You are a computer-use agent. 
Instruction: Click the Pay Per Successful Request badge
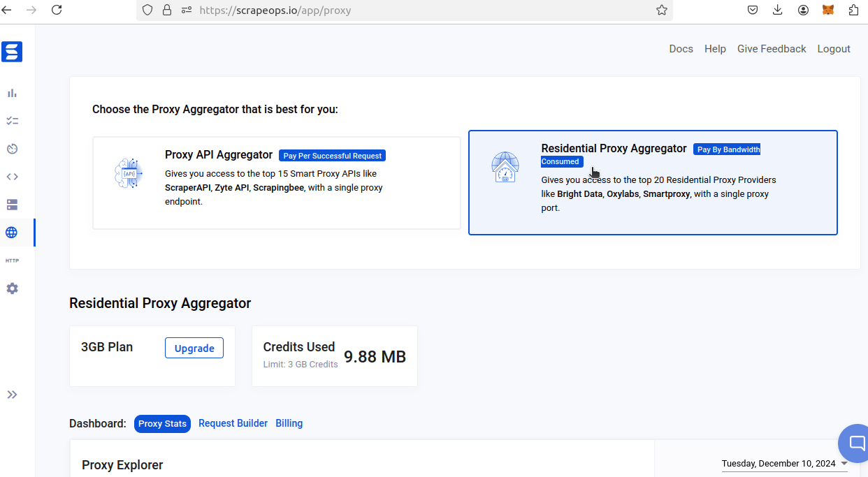coord(333,156)
